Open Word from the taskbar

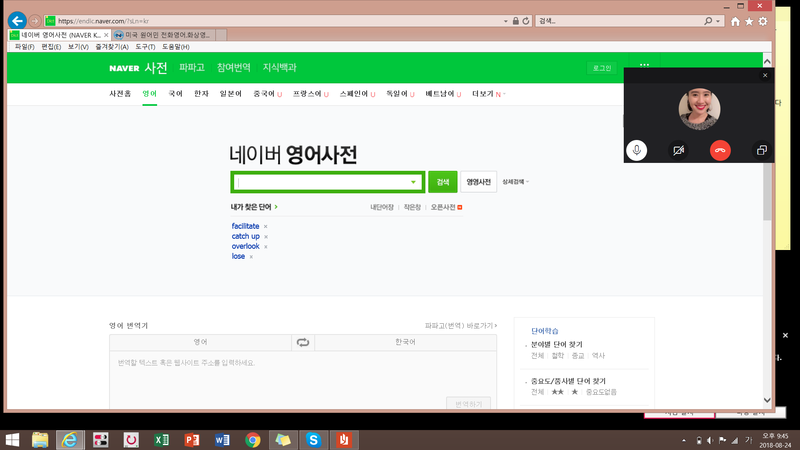[x=222, y=440]
